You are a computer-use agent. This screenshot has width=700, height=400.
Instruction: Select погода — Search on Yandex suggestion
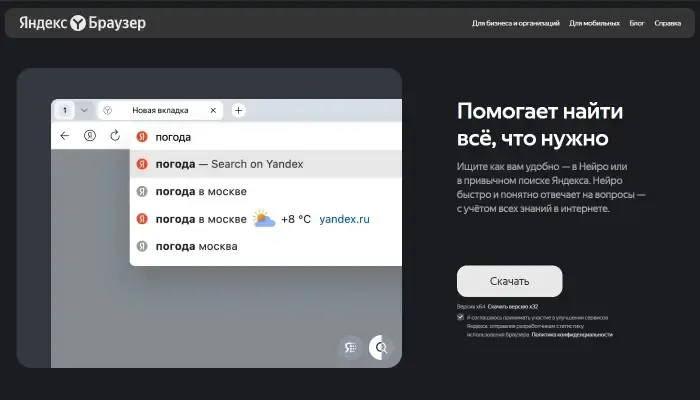(x=266, y=164)
